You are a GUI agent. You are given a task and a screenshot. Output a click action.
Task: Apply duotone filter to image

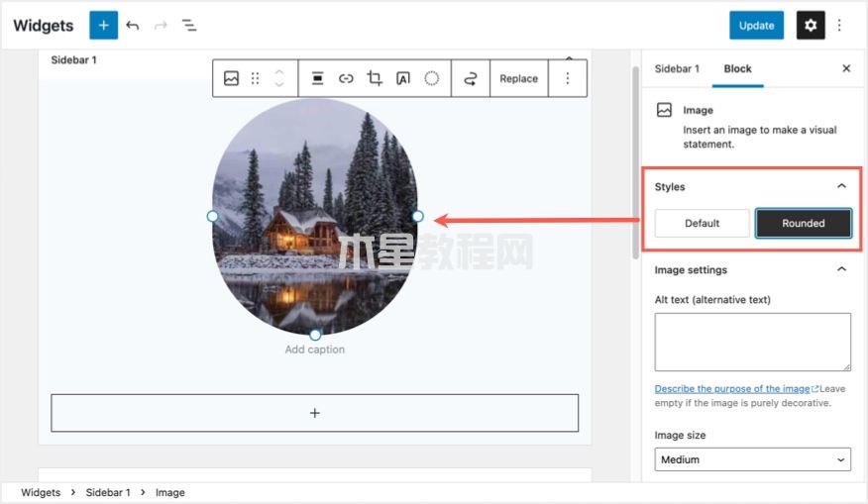[432, 78]
